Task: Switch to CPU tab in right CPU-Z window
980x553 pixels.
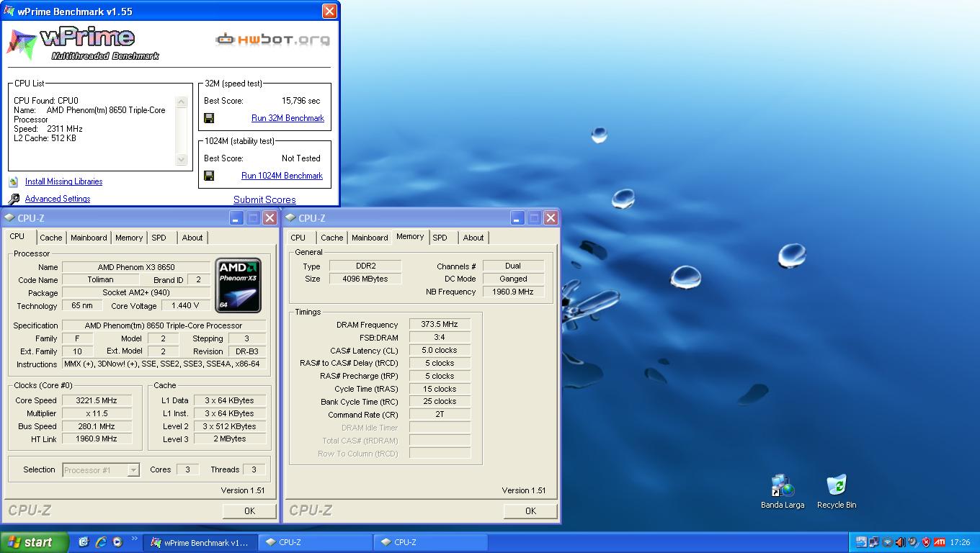Action: click(298, 238)
